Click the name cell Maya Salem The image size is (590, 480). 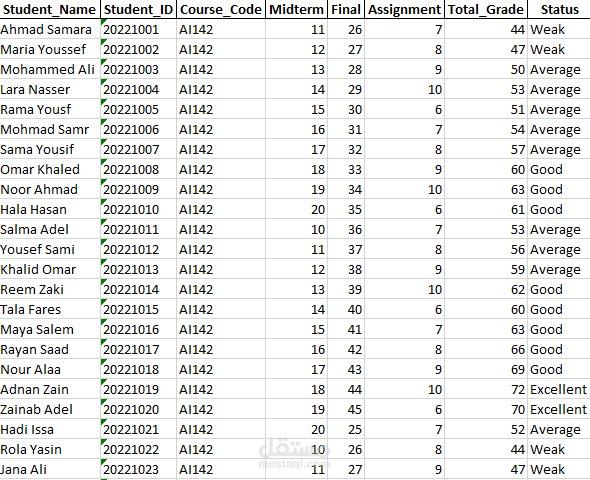click(50, 329)
